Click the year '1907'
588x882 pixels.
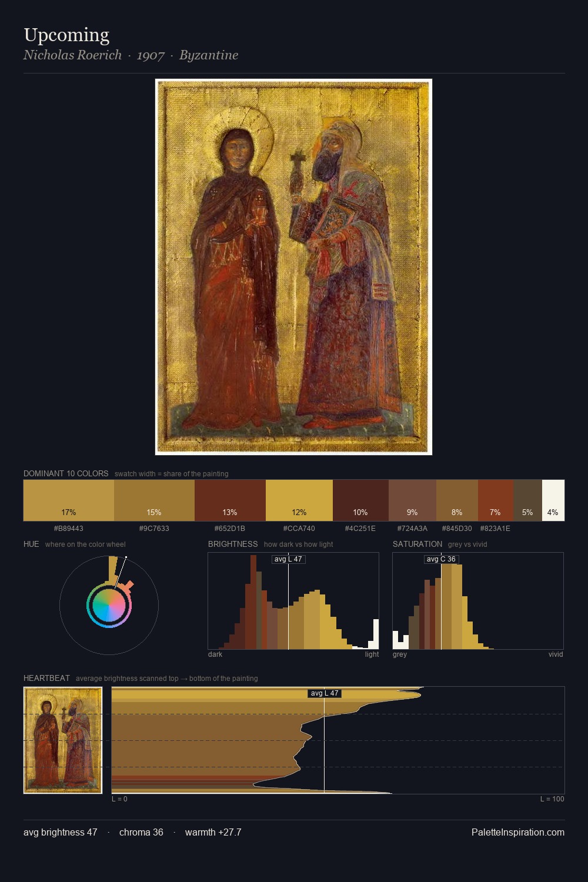(151, 55)
